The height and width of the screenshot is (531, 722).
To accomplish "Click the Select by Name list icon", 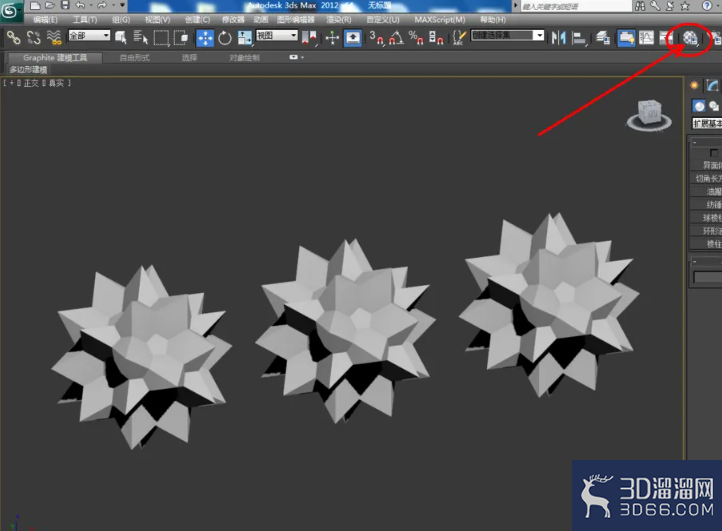I will (x=140, y=37).
